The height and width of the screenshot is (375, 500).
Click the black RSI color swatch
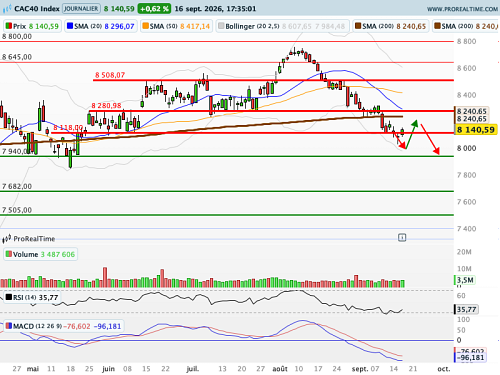9,297
